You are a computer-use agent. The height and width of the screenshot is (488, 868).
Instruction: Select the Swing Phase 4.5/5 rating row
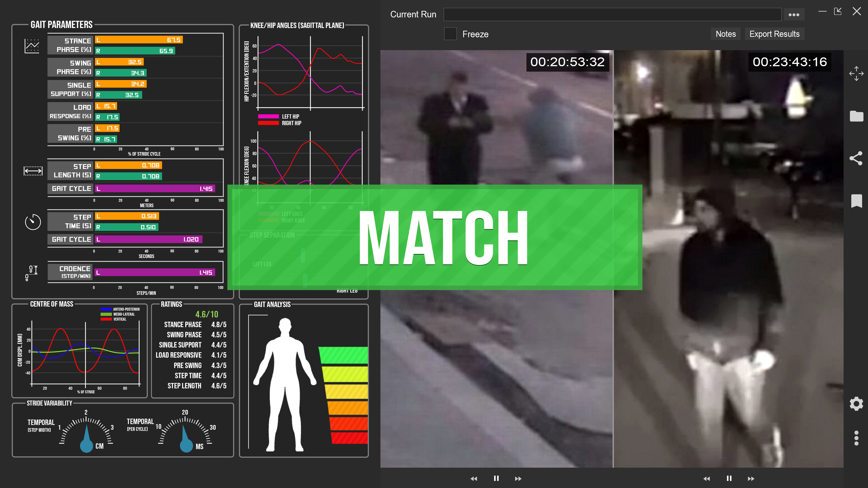pyautogui.click(x=196, y=335)
